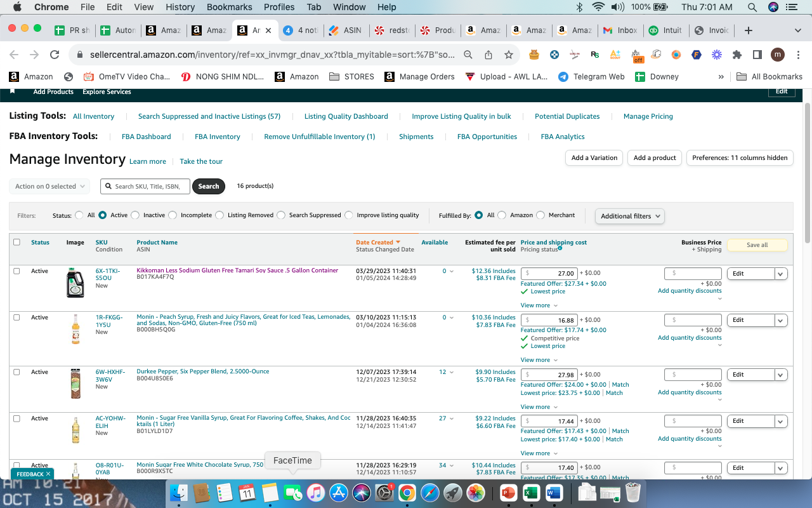Click the "Add a Variation" button
Viewport: 812px width, 508px height.
tap(594, 157)
